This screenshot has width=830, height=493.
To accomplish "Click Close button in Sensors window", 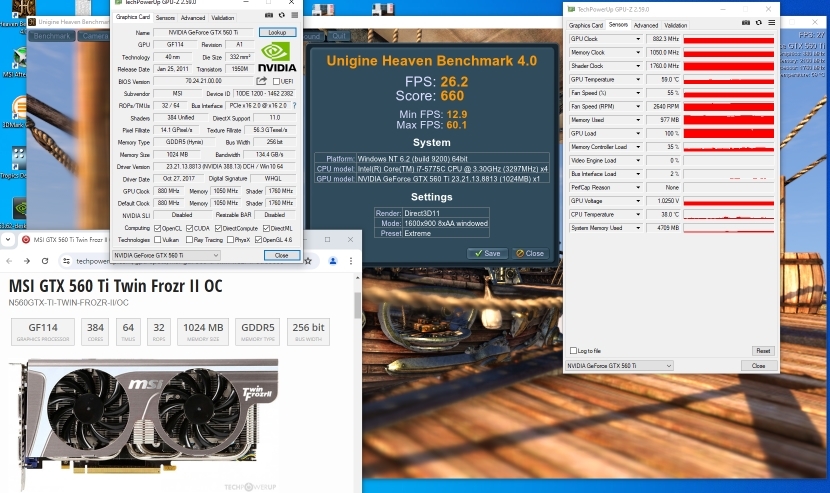I will tap(758, 365).
